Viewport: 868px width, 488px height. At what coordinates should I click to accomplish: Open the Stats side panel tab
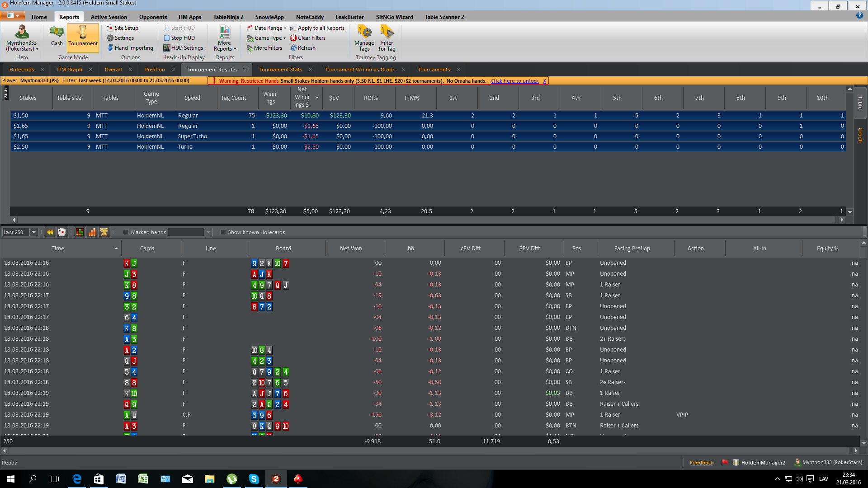pyautogui.click(x=5, y=93)
